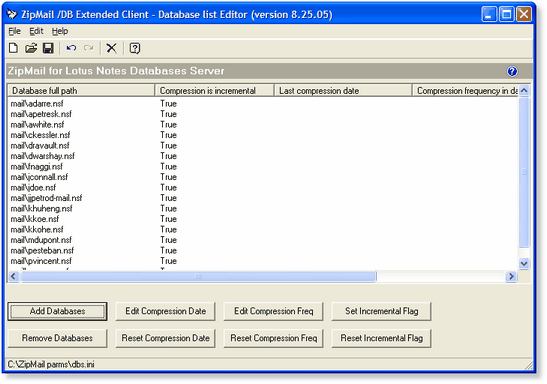Click the New file toolbar icon
This screenshot has width=547, height=384.
[13, 48]
